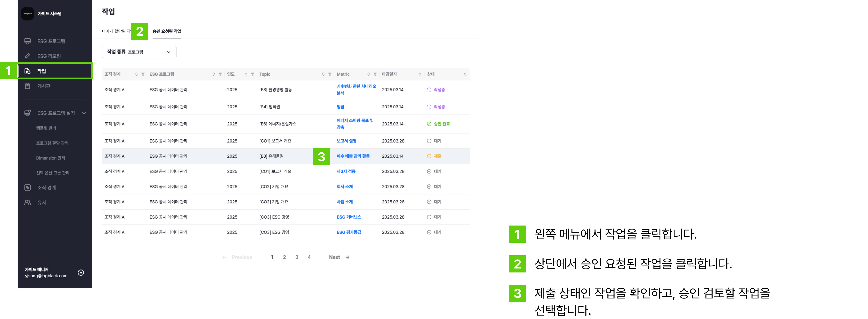This screenshot has height=319, width=868.
Task: Click the [S4] 임직원 topic cell
Action: [x=270, y=106]
